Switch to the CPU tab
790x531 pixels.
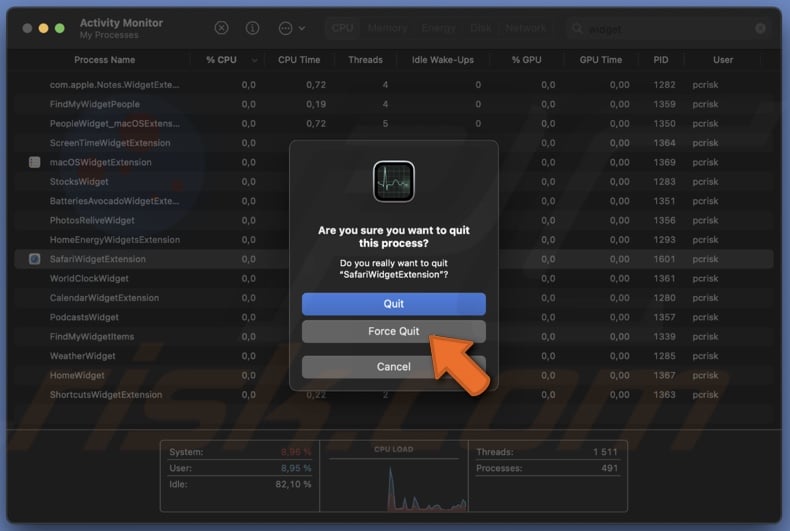343,28
